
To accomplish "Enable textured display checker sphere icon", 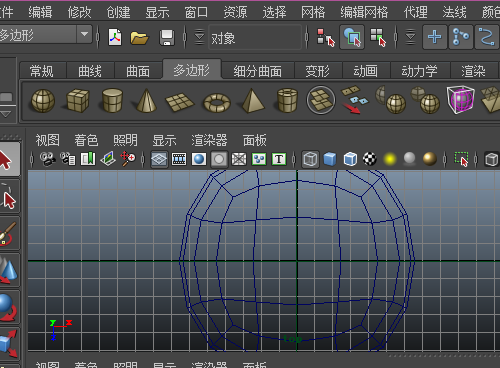I will tap(370, 159).
